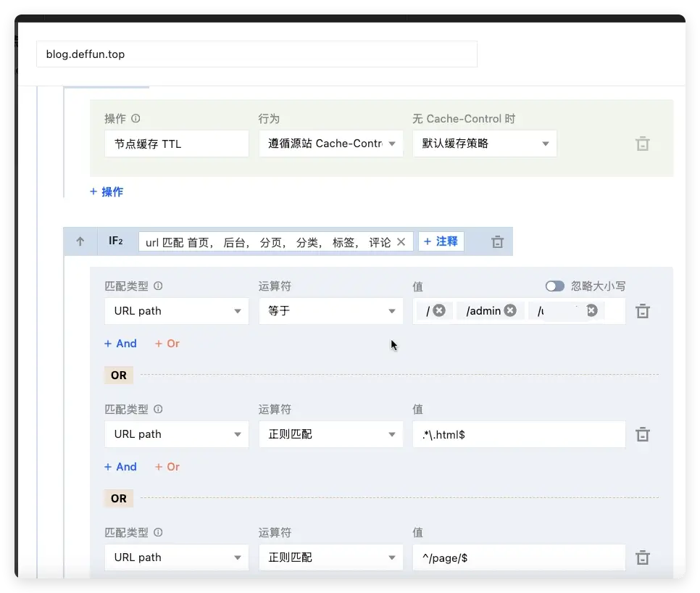Image resolution: width=700 pixels, height=593 pixels.
Task: Remove the /admin value tag
Action: click(510, 311)
